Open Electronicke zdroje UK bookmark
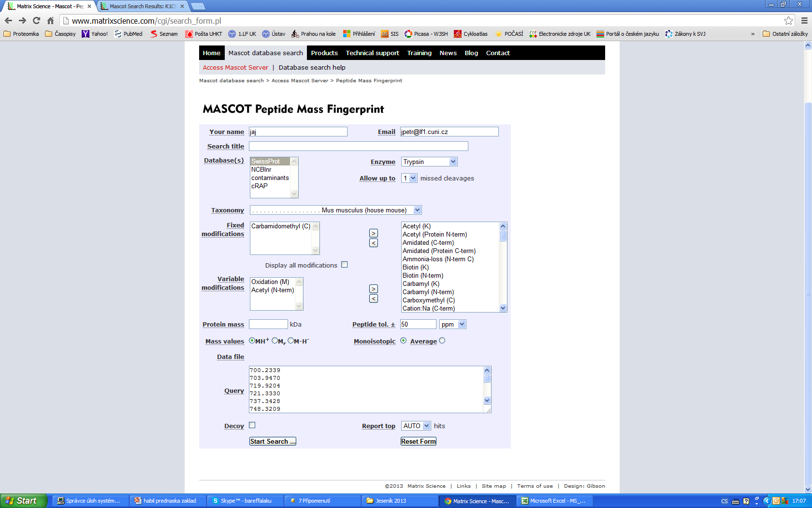This screenshot has width=812, height=508. pos(560,34)
